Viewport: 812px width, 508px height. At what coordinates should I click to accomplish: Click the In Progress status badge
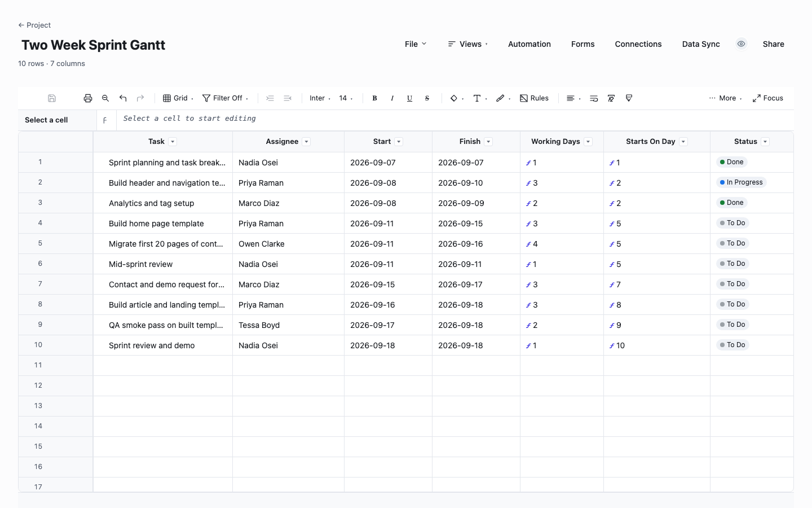point(741,182)
